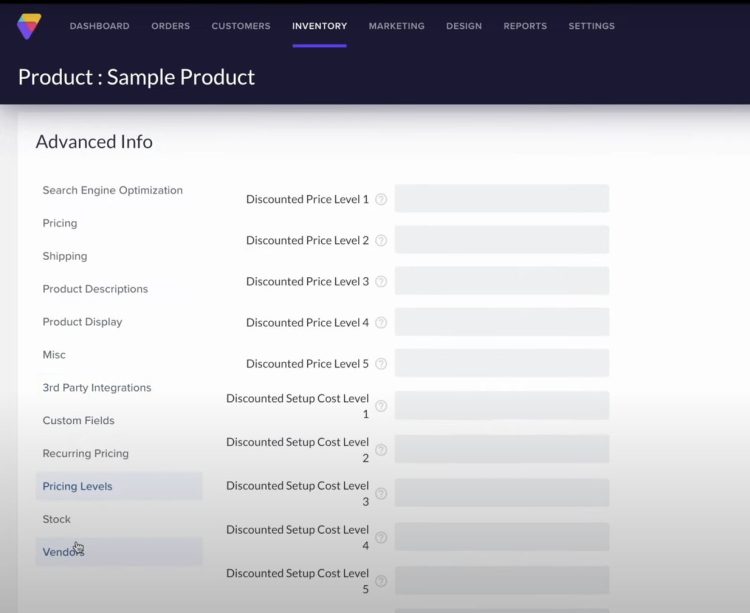Select the Vendors section
The height and width of the screenshot is (613, 750).
63,552
